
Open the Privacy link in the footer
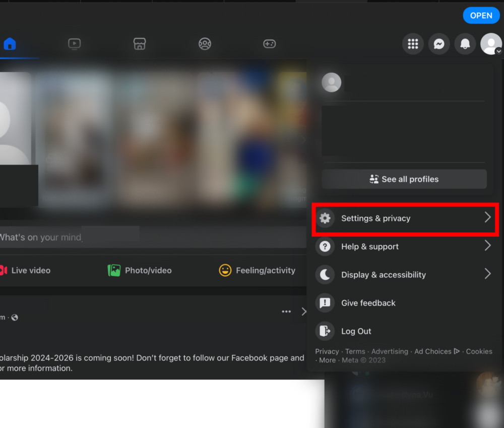tap(327, 351)
